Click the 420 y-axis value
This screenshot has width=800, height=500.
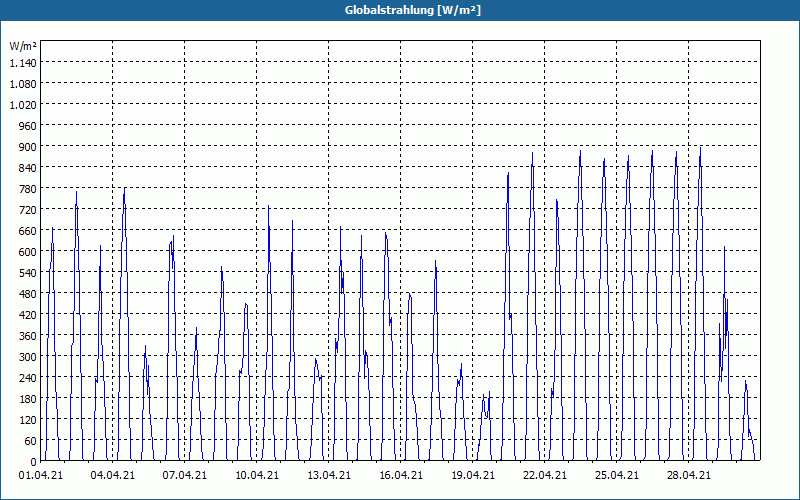pos(28,315)
